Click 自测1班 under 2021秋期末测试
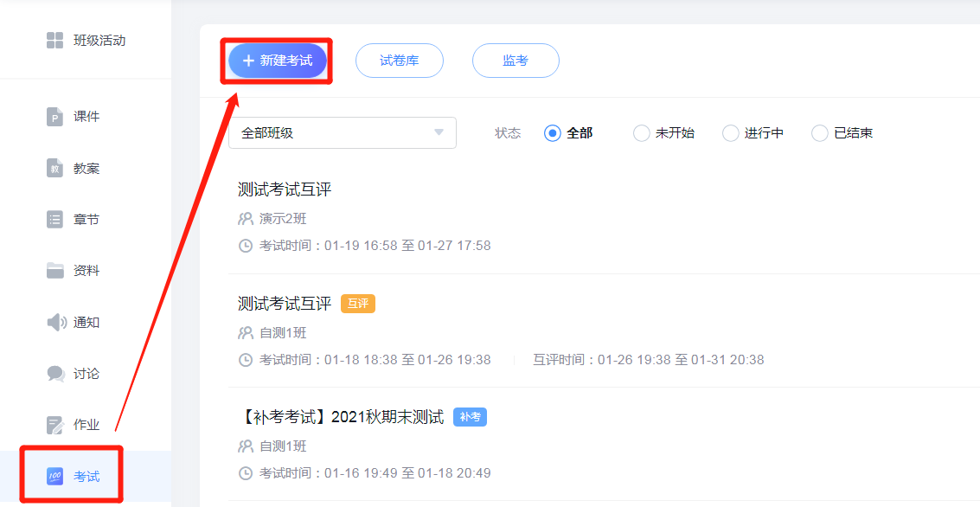 coord(283,446)
